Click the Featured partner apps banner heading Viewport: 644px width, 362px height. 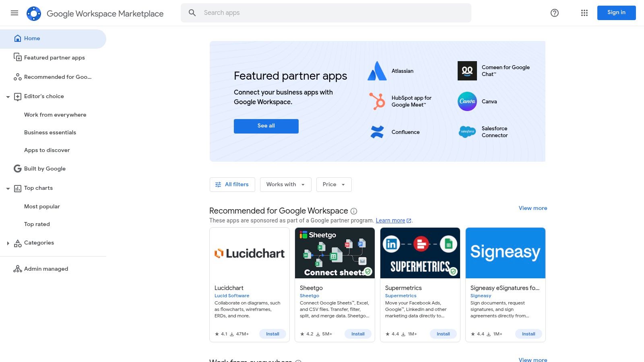coord(290,76)
